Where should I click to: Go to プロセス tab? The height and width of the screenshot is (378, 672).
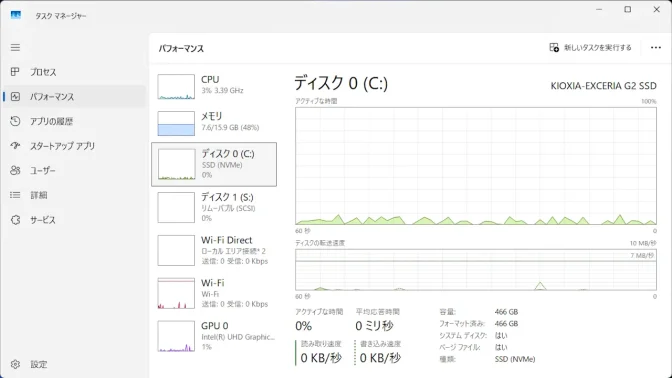point(75,72)
